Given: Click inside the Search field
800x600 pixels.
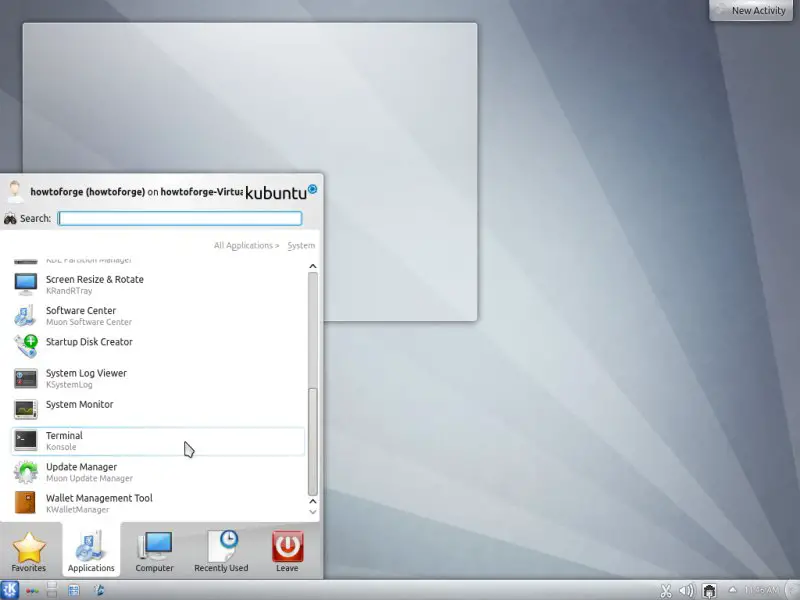Looking at the screenshot, I should pyautogui.click(x=180, y=218).
